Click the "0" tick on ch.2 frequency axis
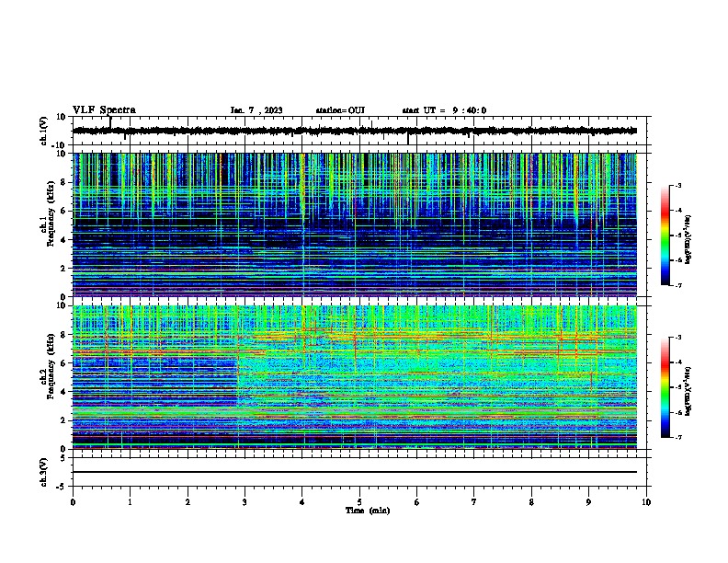The image size is (728, 563). (x=63, y=449)
